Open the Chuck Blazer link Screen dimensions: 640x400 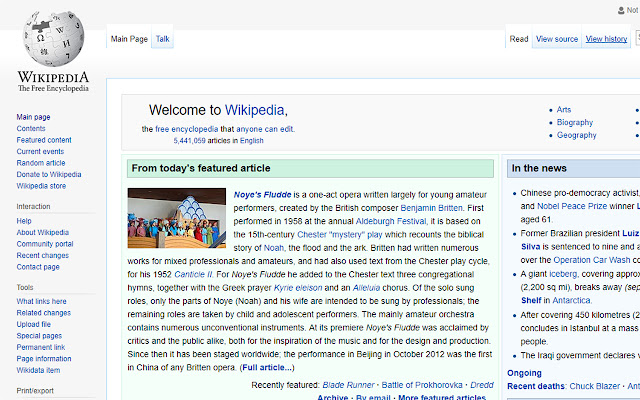(594, 386)
